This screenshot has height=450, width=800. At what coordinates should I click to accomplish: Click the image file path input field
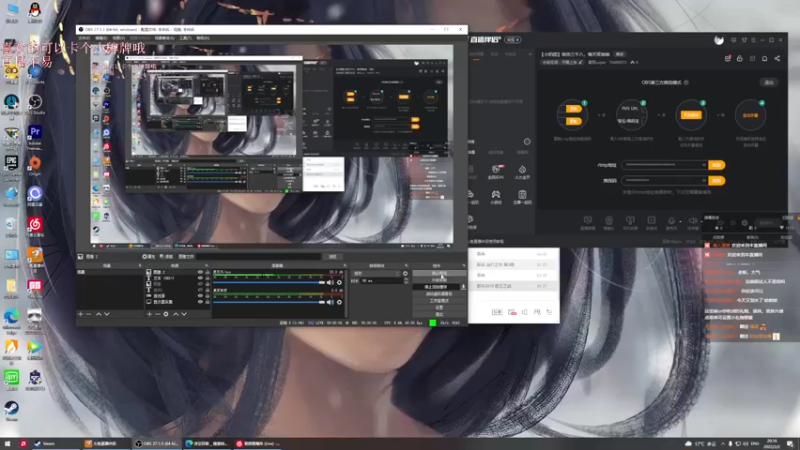[x=259, y=257]
